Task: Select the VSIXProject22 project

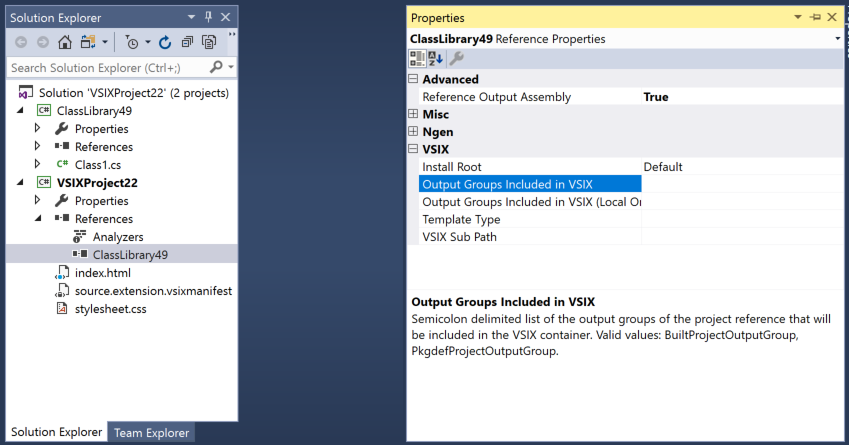Action: pyautogui.click(x=97, y=183)
